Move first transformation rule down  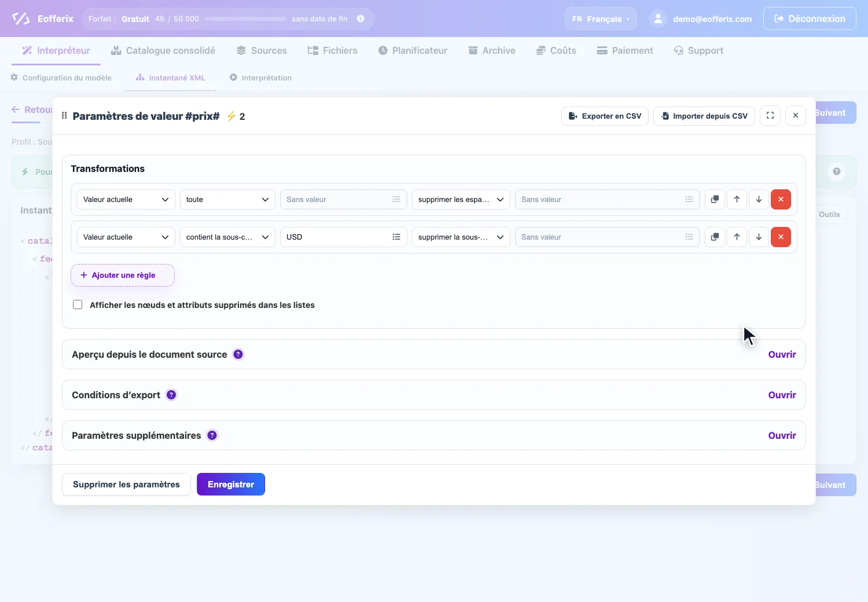(x=759, y=200)
